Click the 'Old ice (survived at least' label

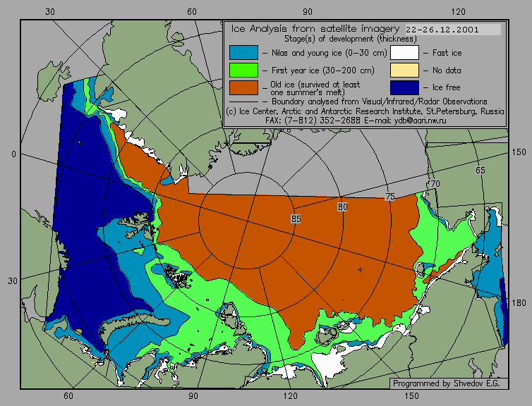coord(315,85)
